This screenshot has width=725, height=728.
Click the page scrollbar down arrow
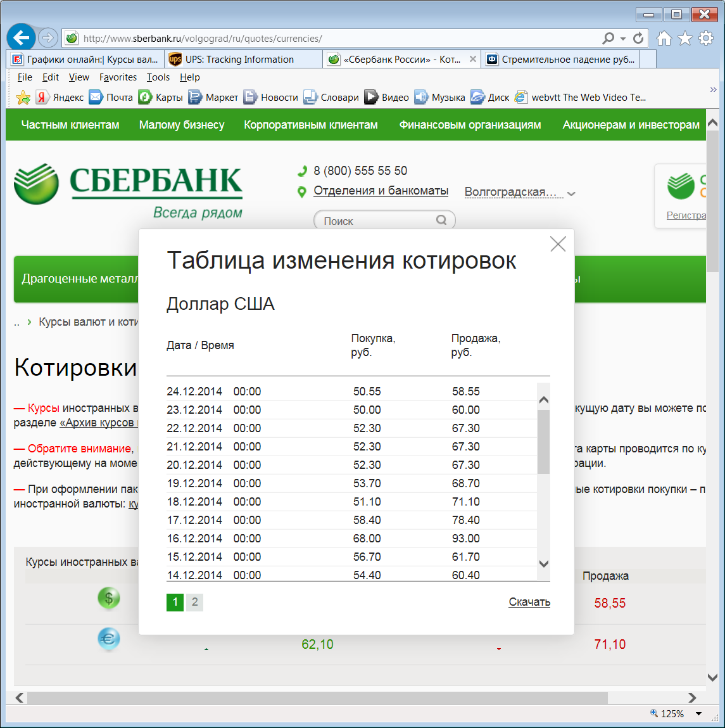(x=713, y=678)
